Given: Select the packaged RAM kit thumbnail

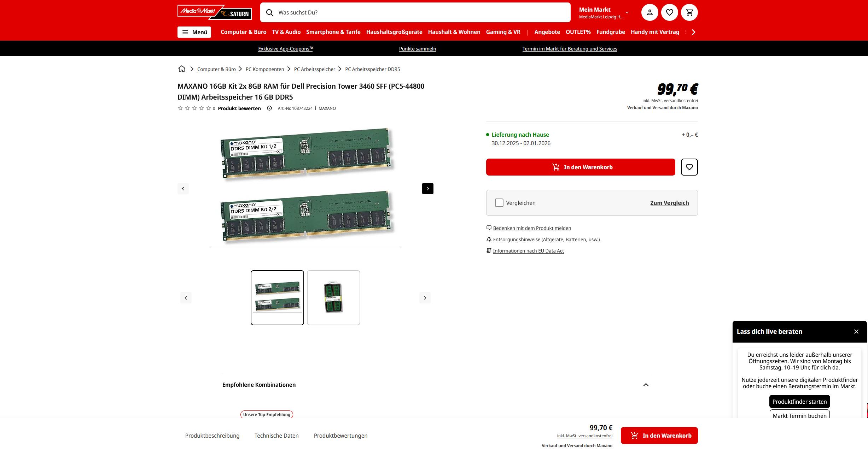Looking at the screenshot, I should click(333, 297).
